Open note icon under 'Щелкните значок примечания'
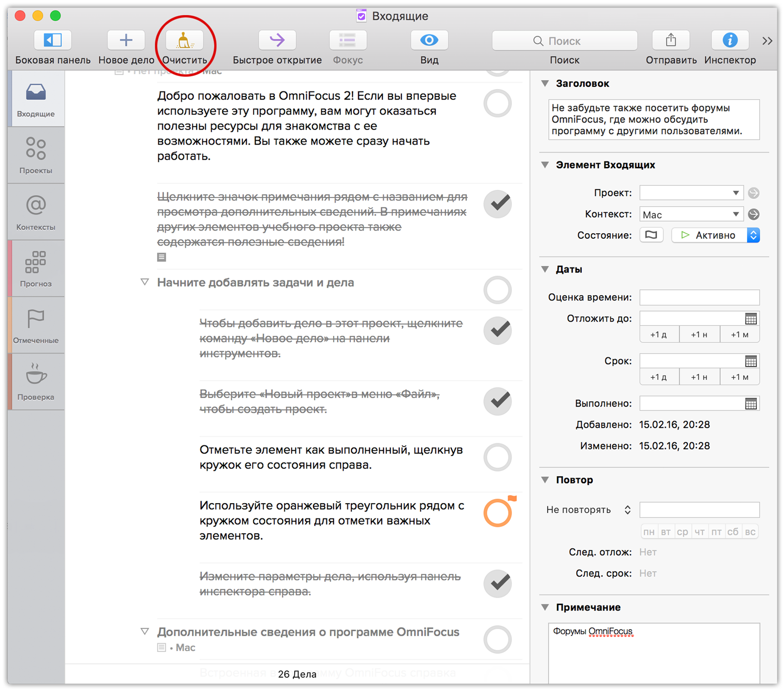The height and width of the screenshot is (691, 784). click(x=161, y=257)
